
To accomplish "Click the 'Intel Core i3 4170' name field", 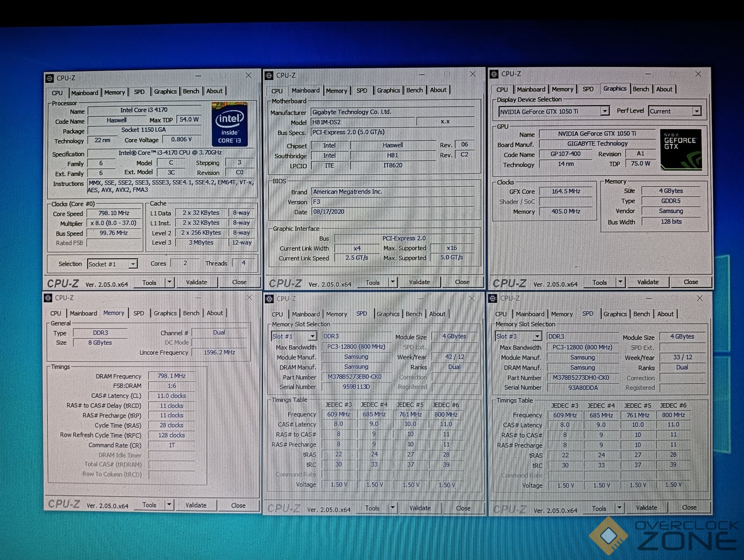I will pyautogui.click(x=144, y=111).
